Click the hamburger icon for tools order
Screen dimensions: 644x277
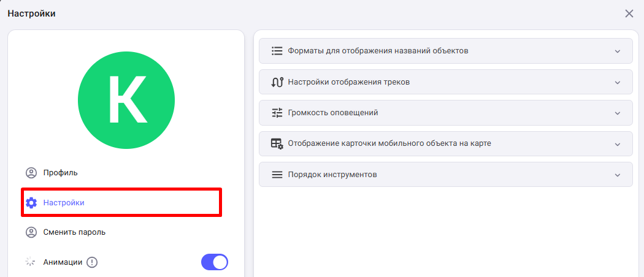(277, 175)
